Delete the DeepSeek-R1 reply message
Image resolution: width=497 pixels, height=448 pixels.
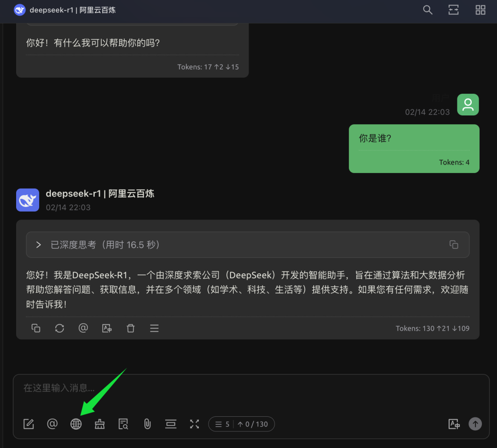(x=131, y=328)
